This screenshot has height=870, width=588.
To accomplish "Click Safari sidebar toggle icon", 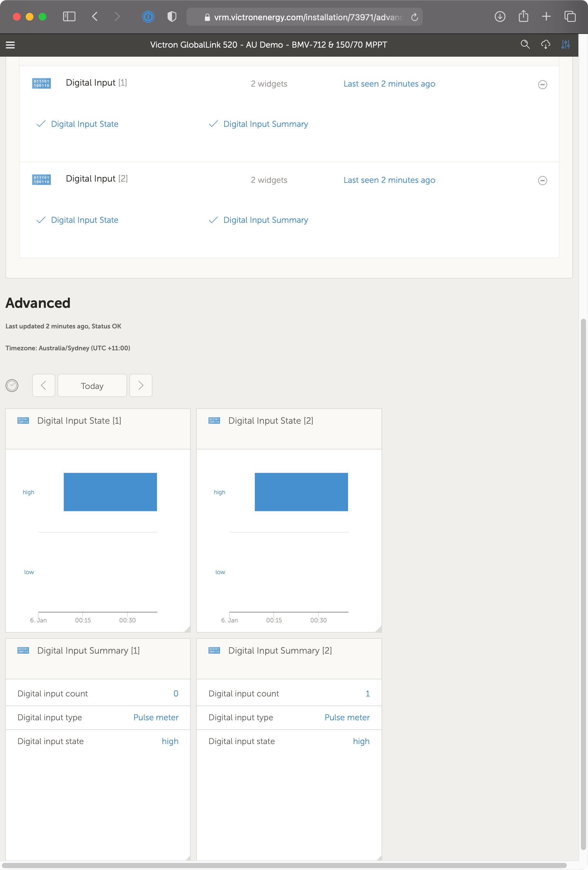I will 69,16.
